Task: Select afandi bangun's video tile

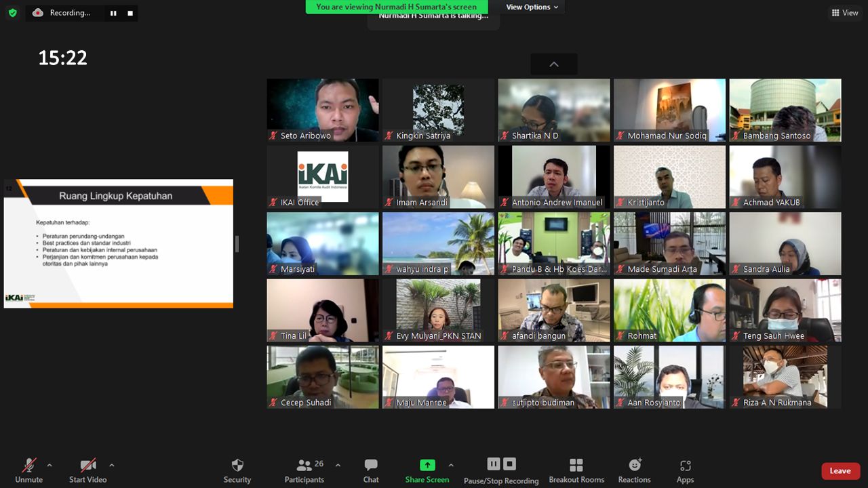Action: point(554,310)
